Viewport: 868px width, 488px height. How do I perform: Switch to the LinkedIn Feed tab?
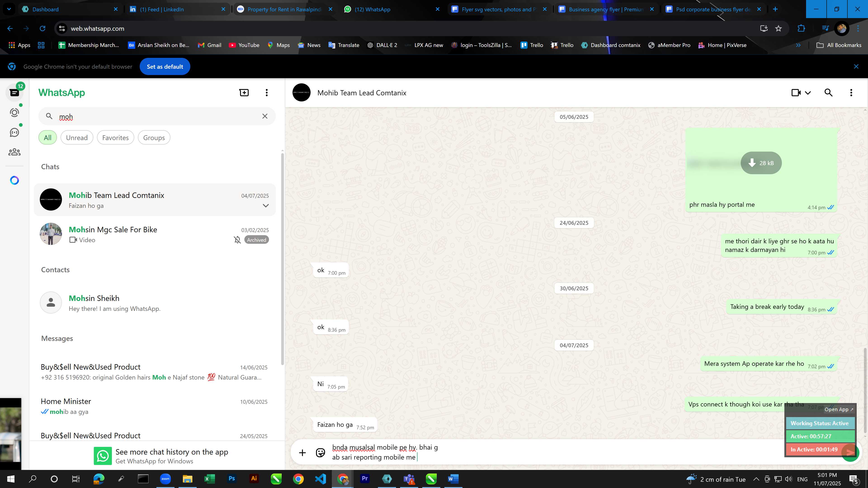click(x=178, y=9)
